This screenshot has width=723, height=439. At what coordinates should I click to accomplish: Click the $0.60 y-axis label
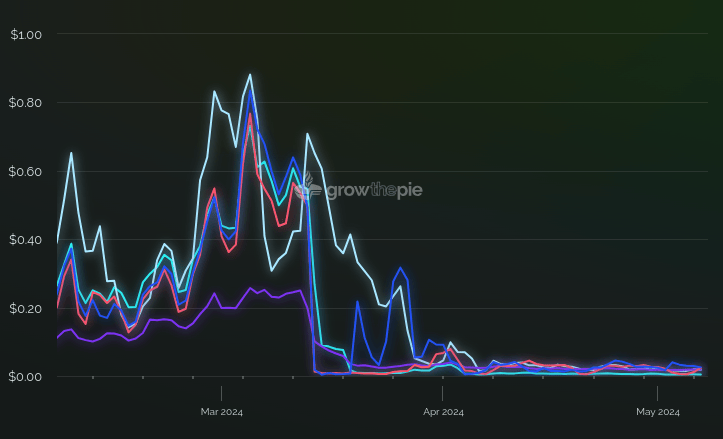click(25, 172)
